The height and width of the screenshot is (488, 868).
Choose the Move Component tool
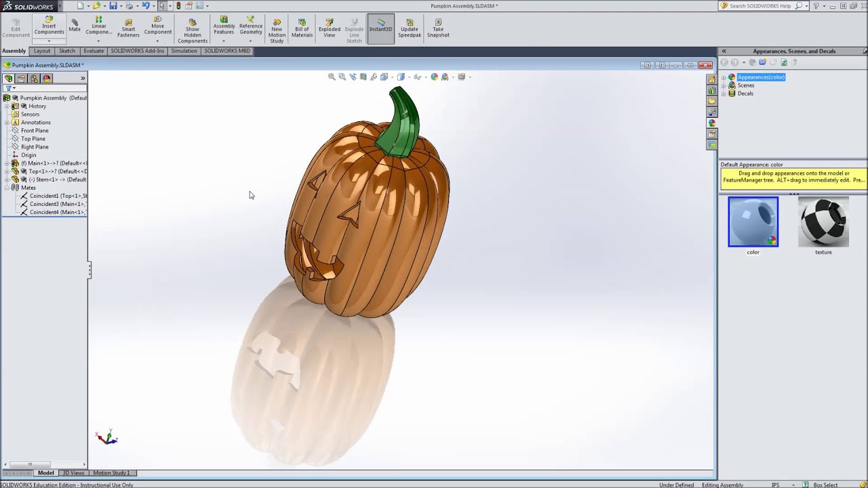tap(157, 26)
